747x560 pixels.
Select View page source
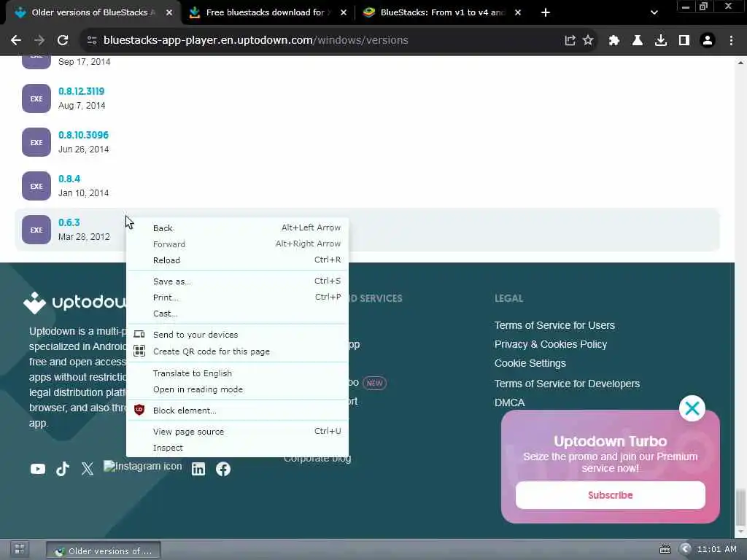pos(237,432)
